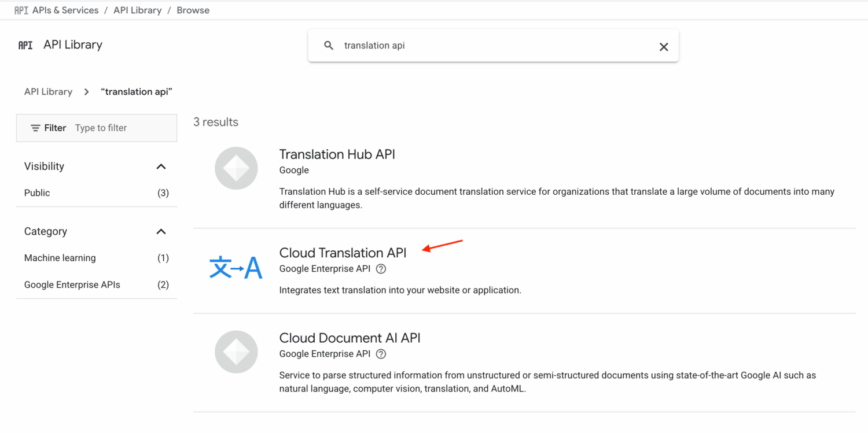868x433 pixels.
Task: Click the 'API Library' page title
Action: pos(73,45)
